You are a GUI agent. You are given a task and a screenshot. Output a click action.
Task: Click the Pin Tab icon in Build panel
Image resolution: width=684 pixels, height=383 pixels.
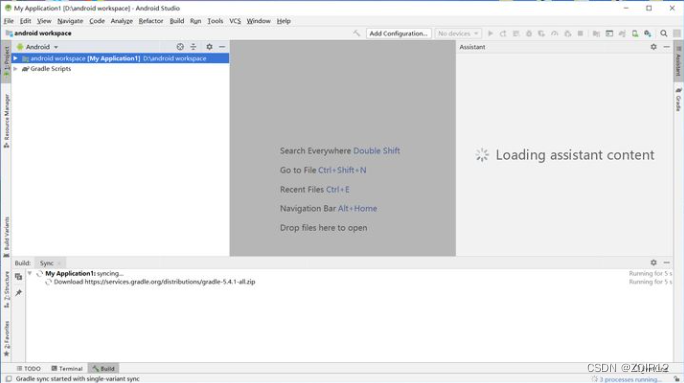18,293
